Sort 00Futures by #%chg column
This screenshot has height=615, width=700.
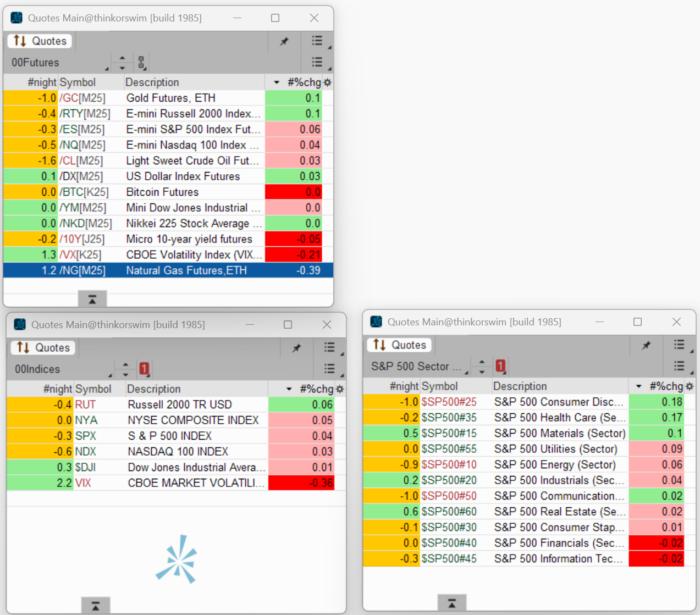[x=294, y=82]
